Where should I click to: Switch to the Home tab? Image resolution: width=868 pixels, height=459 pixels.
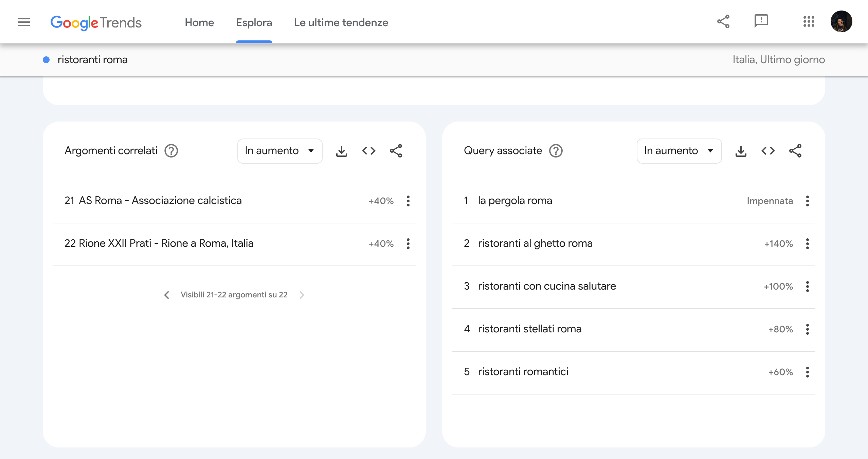point(199,23)
